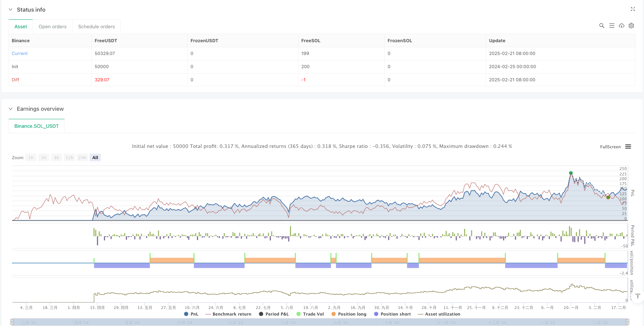Set chart zoom to 1h

[31, 158]
